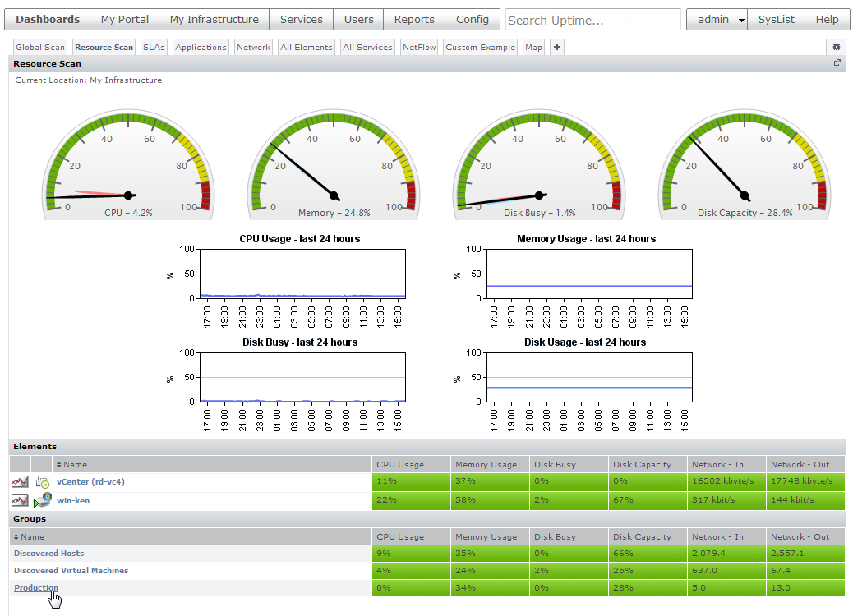Click vCenter Network-Out cell 17748 kbyte/s
Viewport: 853px width, 616px height.
click(805, 481)
